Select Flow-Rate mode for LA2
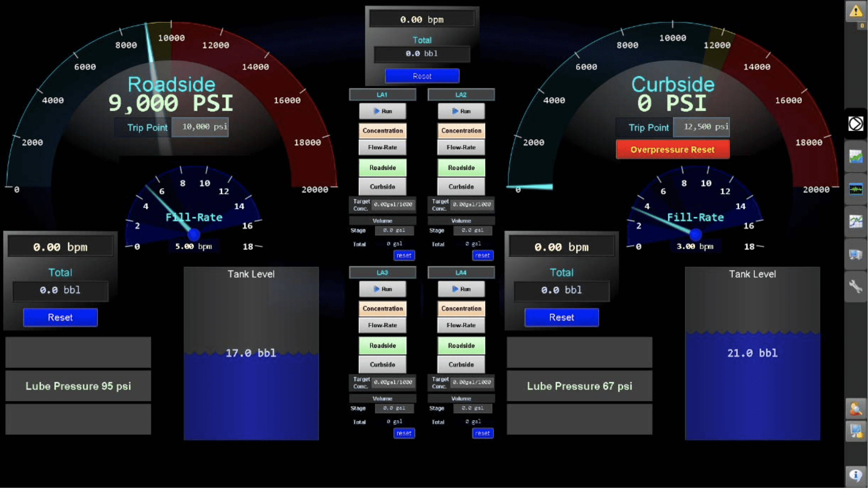Screen dimensions: 868x491 point(461,147)
